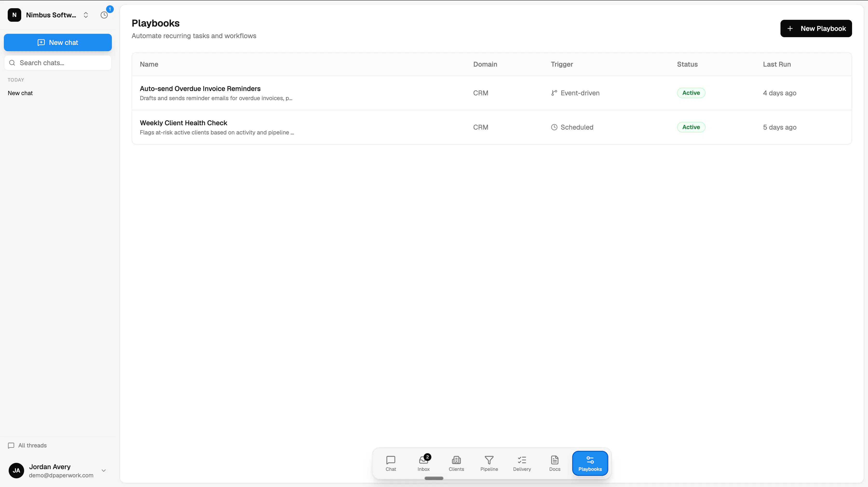This screenshot has height=487, width=868.
Task: Click the All threads chat bubble icon
Action: click(x=11, y=445)
